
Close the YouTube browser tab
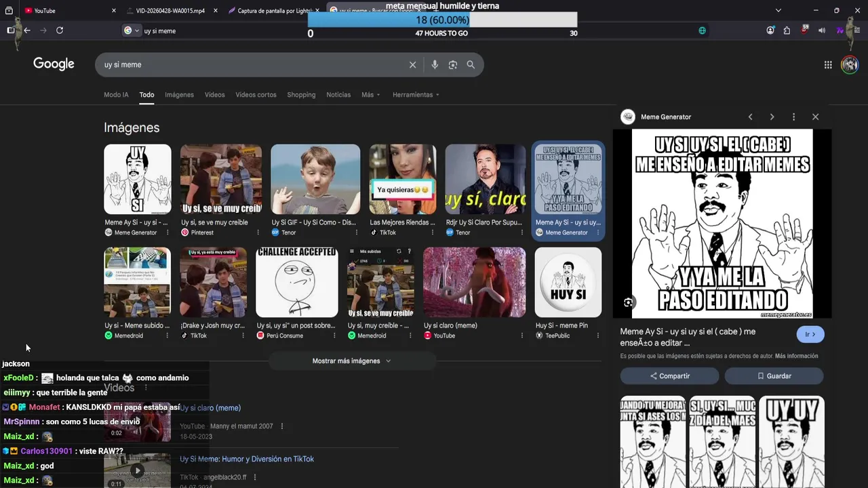coord(113,11)
